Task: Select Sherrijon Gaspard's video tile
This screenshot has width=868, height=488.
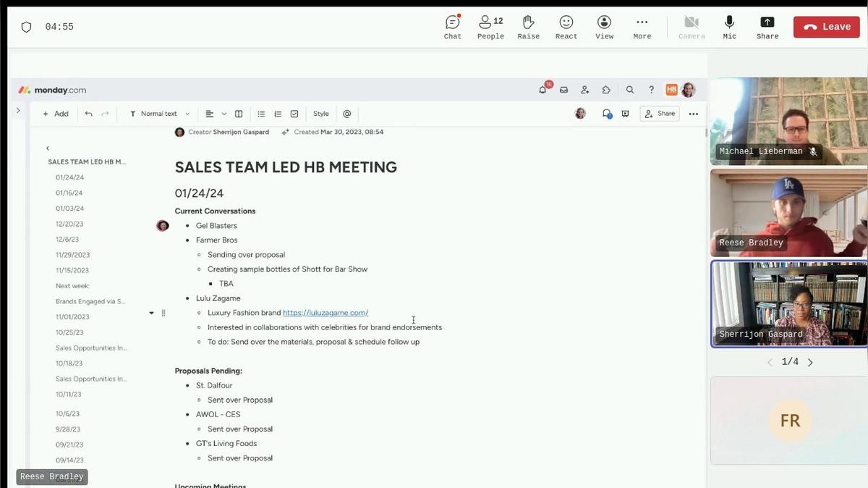Action: pyautogui.click(x=788, y=304)
